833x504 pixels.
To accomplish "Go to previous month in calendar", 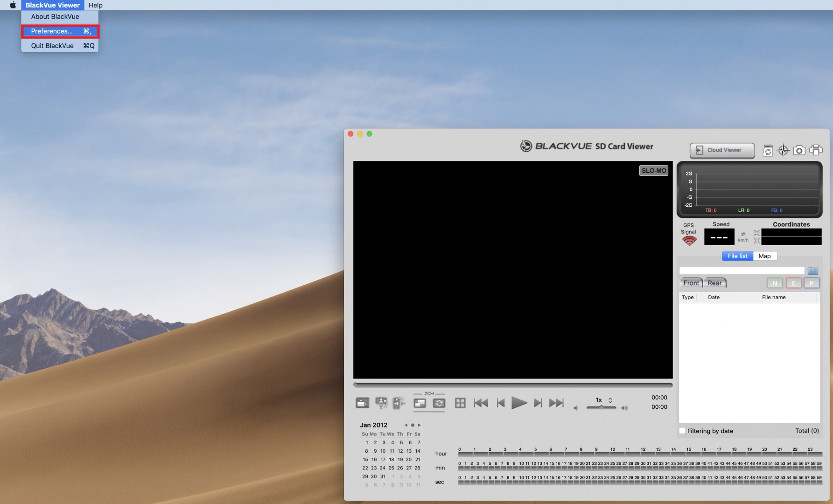I will pos(406,425).
